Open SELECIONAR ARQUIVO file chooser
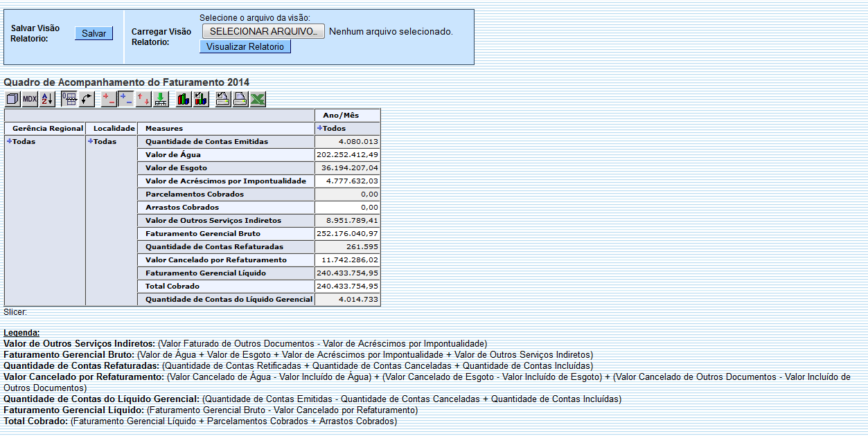This screenshot has height=436, width=868. pos(263,31)
